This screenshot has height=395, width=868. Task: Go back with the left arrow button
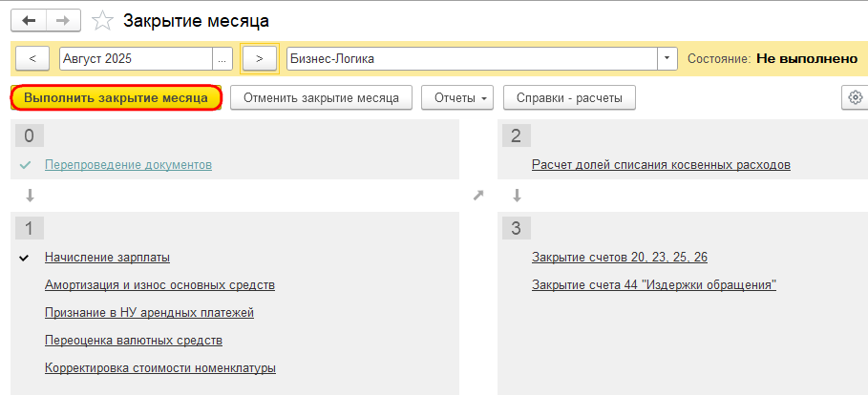[x=29, y=21]
